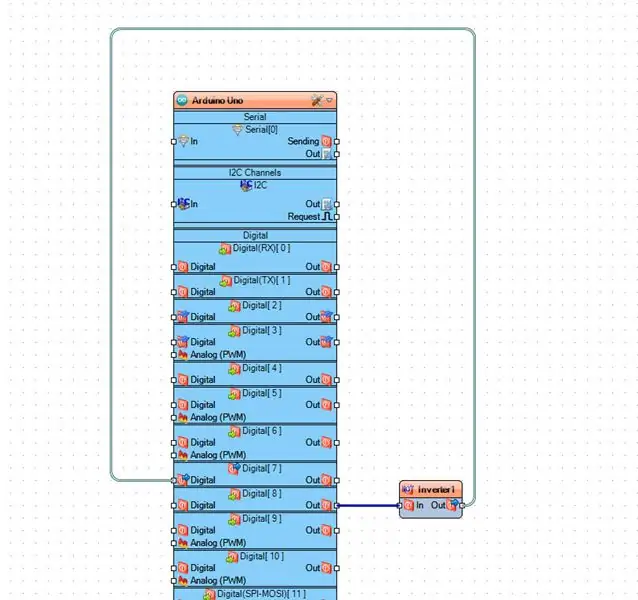638x600 pixels.
Task: Select the Arduino Uno component title
Action: (x=217, y=100)
